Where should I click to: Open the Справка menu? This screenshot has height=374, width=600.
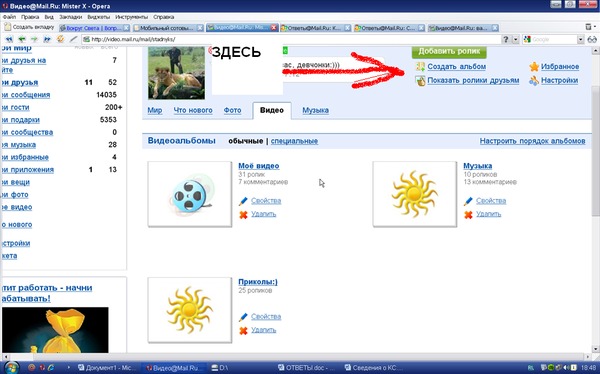click(163, 17)
